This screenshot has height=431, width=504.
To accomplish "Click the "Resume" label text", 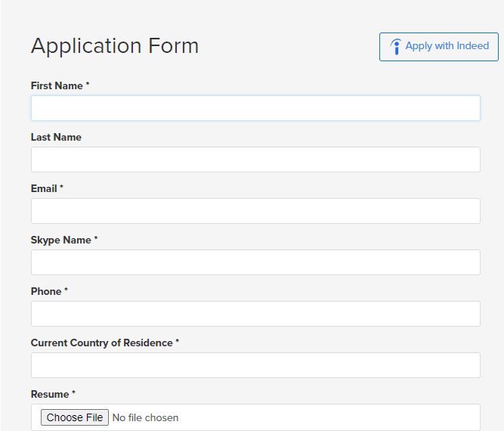I will pos(50,395).
